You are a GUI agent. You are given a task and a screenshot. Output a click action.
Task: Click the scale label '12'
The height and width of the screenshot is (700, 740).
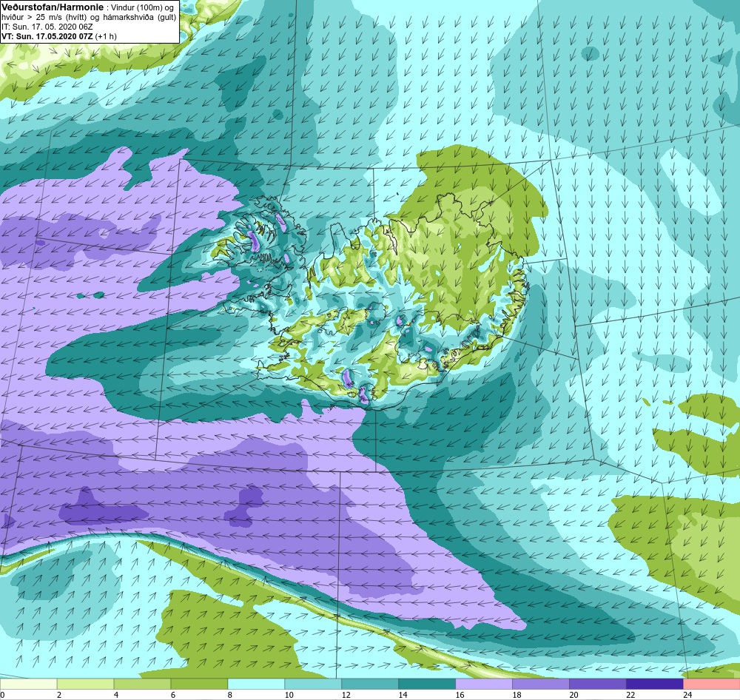(346, 695)
